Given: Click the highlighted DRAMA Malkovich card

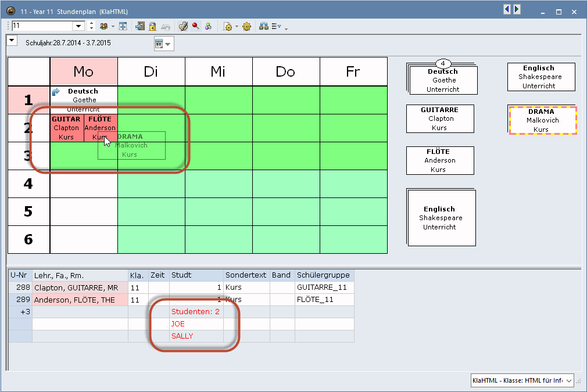Looking at the screenshot, I should 542,120.
